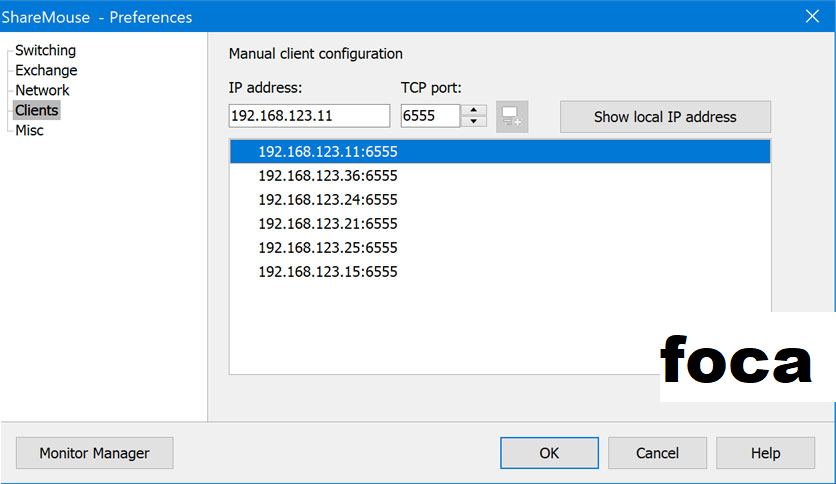
Task: Open the Misc preferences page
Action: [29, 131]
